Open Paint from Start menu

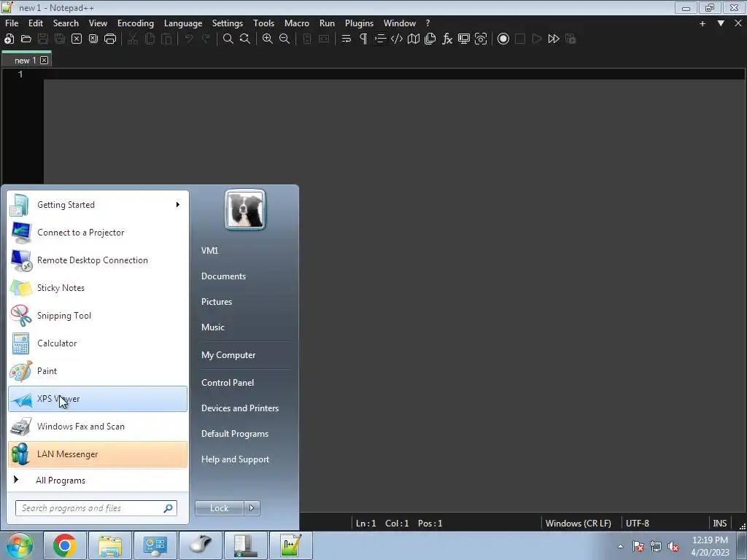(98, 371)
